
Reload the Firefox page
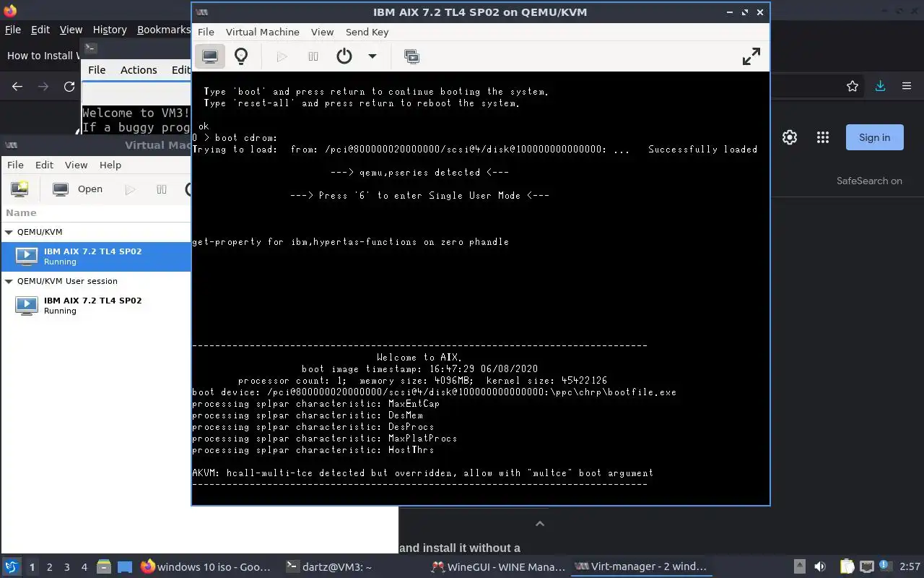click(x=69, y=86)
